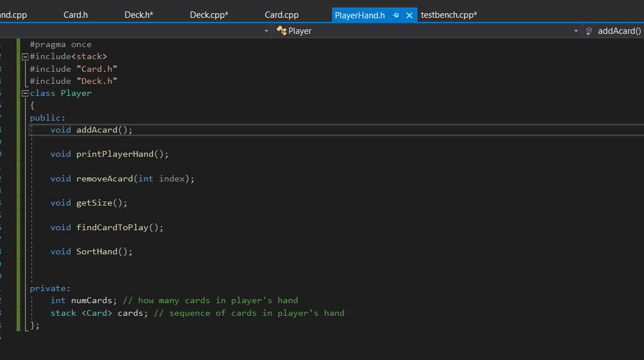Image resolution: width=644 pixels, height=360 pixels.
Task: Collapse the class Player code block
Action: (25, 92)
